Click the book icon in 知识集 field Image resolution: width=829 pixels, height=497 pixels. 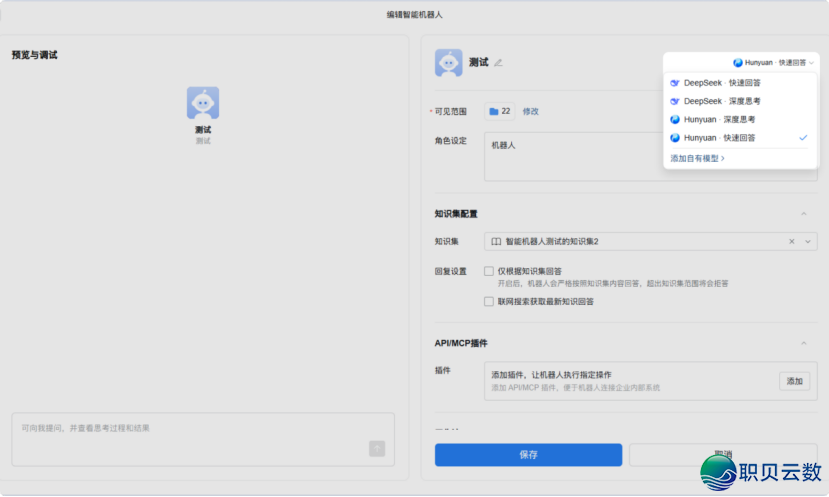496,242
